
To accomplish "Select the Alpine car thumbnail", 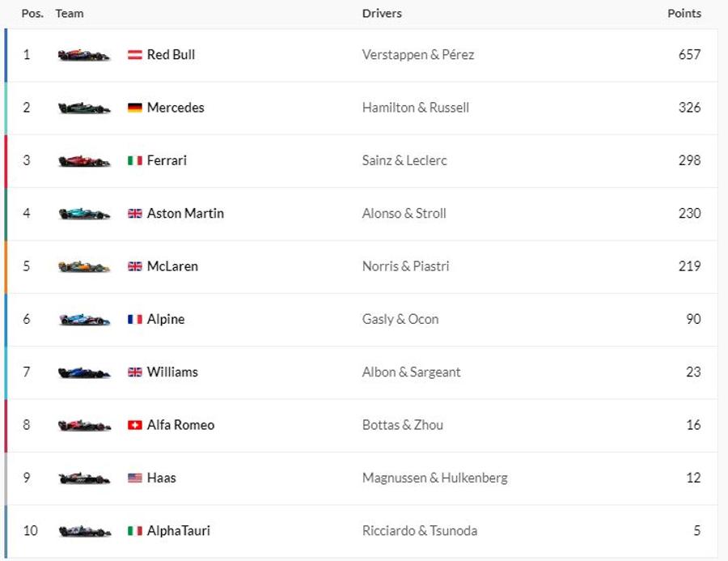I will tap(84, 320).
